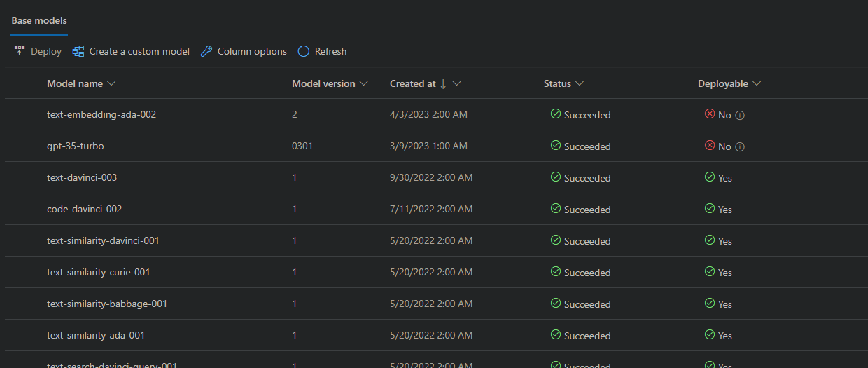Viewport: 868px width, 368px height.
Task: Click green status icon for text-similarity-ada-001
Action: tap(556, 335)
